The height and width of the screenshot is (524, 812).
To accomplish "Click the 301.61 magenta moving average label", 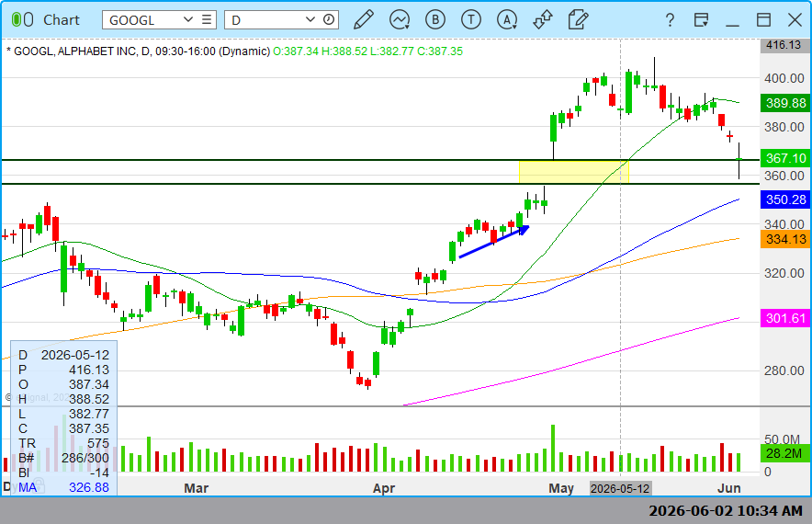I will tap(785, 318).
